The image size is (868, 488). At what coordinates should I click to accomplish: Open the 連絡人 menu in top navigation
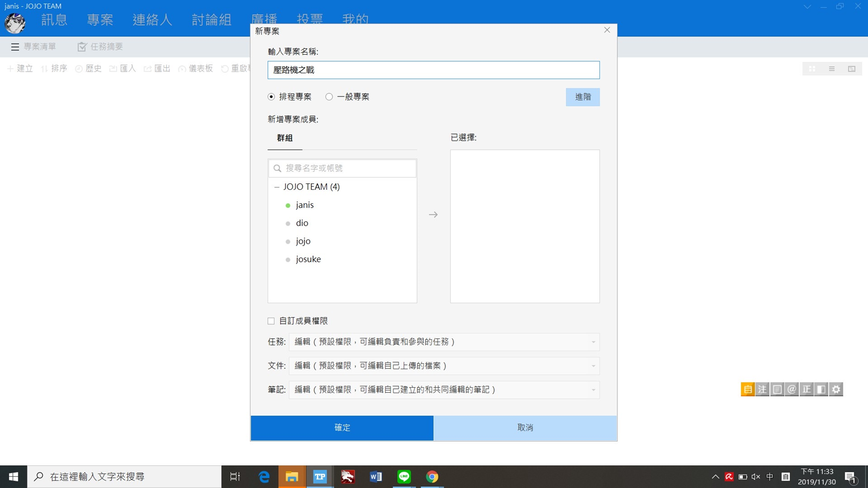(x=152, y=20)
